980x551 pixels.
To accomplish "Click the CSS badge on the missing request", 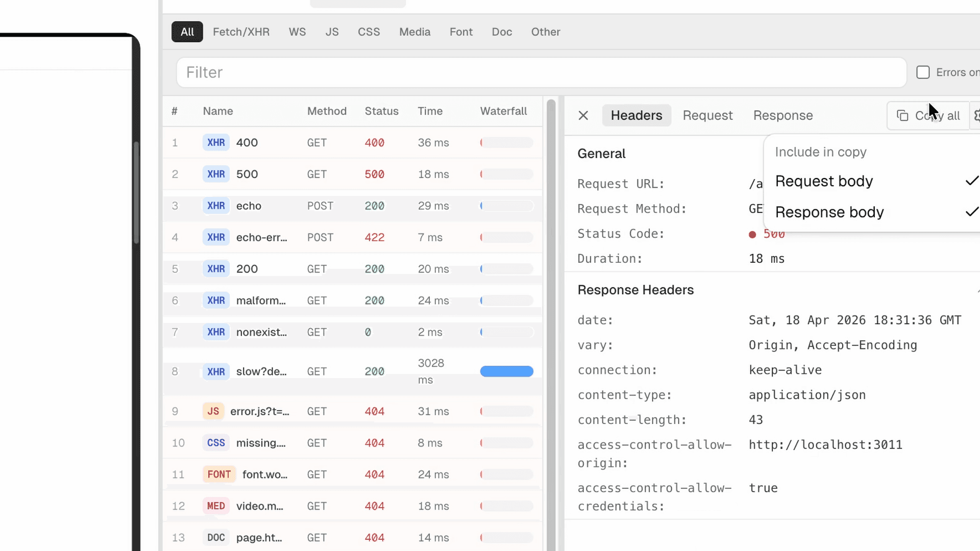I will tap(216, 443).
